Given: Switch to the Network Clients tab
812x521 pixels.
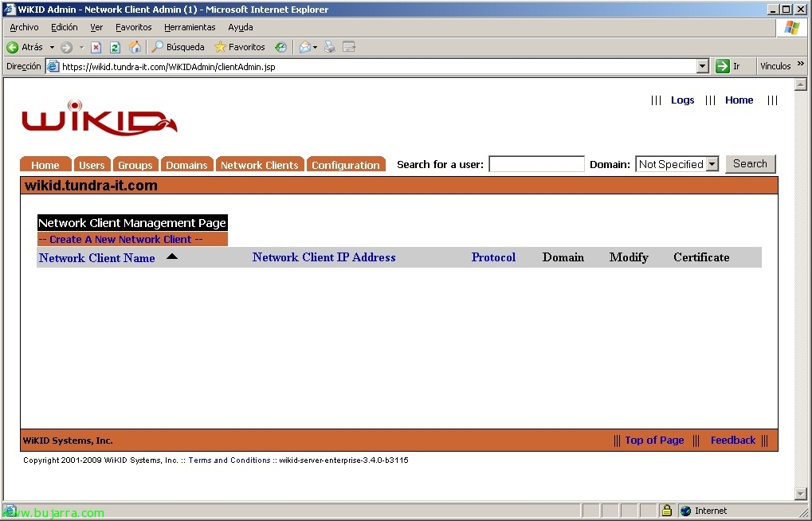Looking at the screenshot, I should 260,164.
